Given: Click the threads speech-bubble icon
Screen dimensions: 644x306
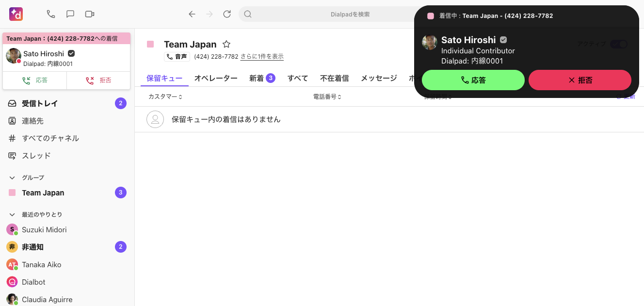Looking at the screenshot, I should [12, 156].
